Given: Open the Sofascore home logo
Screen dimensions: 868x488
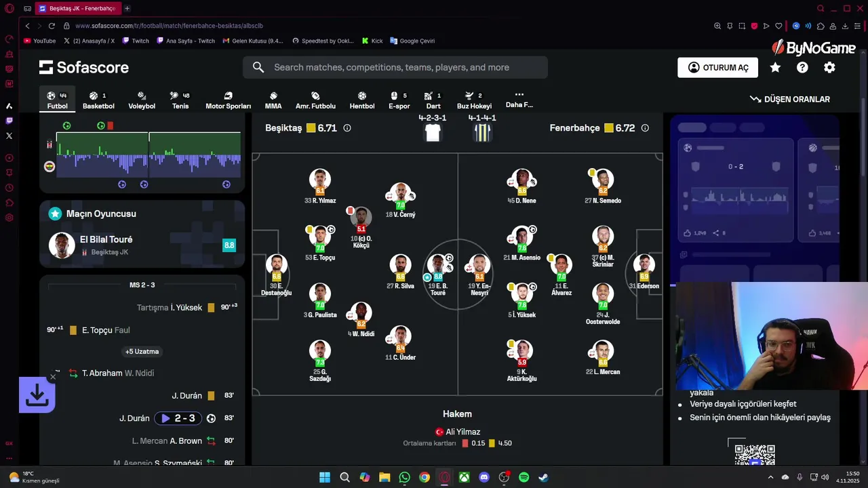Looking at the screenshot, I should click(83, 67).
